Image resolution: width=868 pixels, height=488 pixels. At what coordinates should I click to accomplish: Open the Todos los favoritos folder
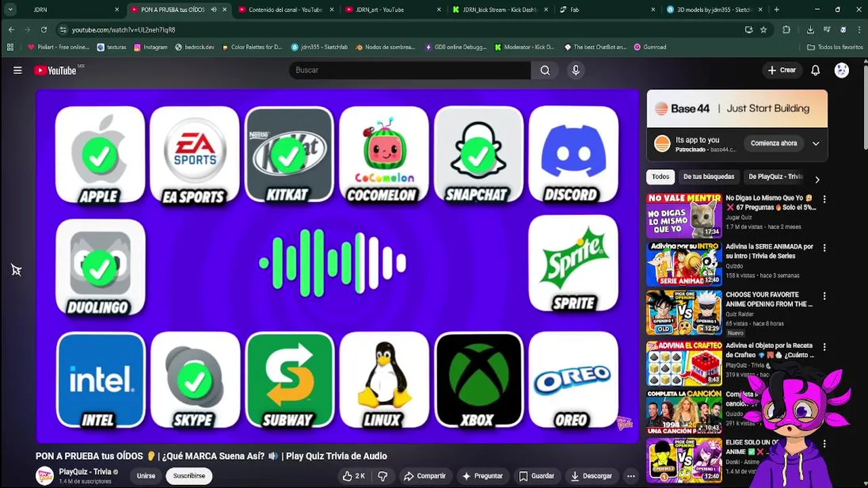pos(835,47)
